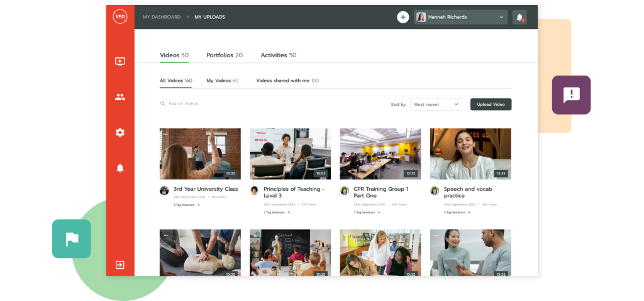
Task: Open Principles of Teaching - Level 3 title
Action: [x=294, y=193]
